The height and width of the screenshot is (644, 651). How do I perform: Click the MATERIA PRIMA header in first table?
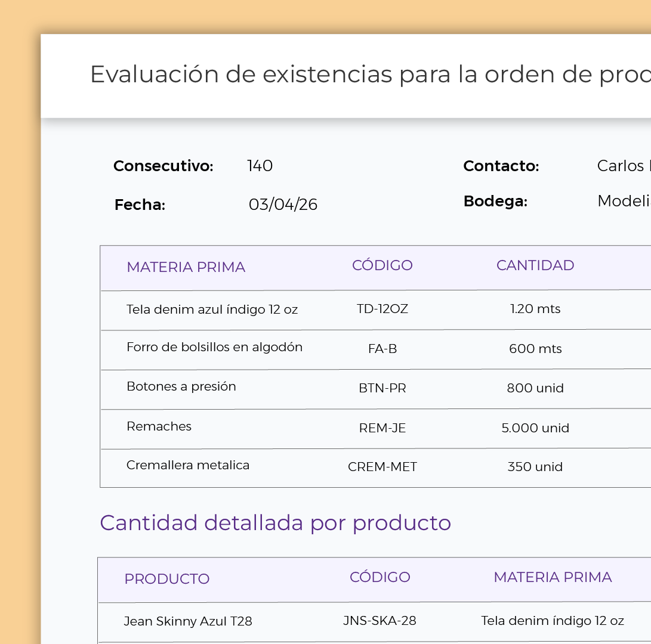coord(186,267)
